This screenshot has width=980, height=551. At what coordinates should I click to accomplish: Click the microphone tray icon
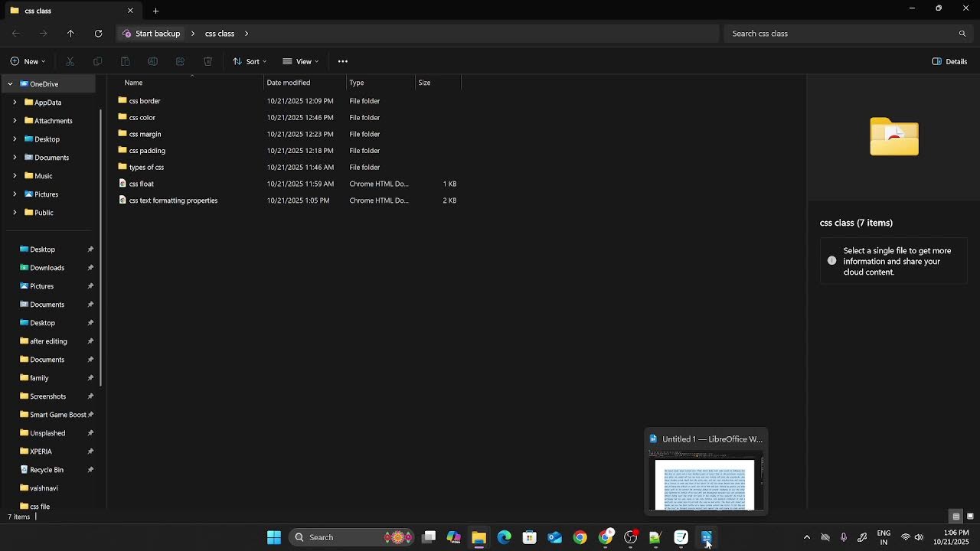point(844,537)
